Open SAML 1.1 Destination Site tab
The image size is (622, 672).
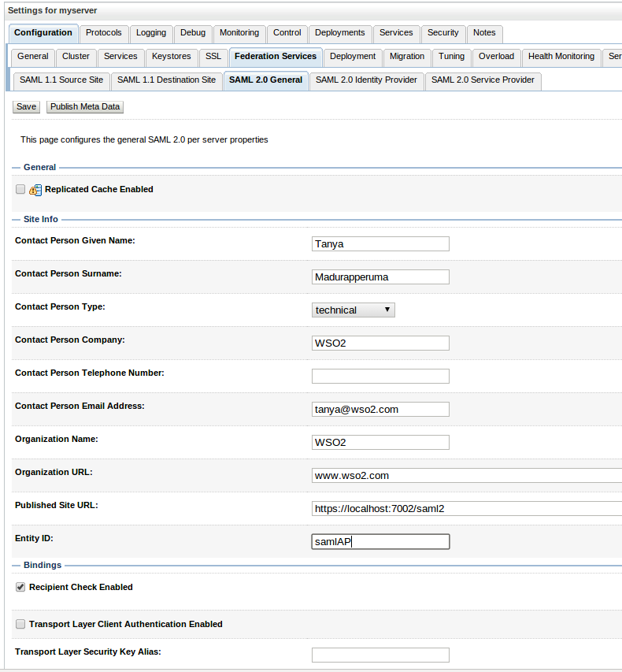pyautogui.click(x=166, y=80)
